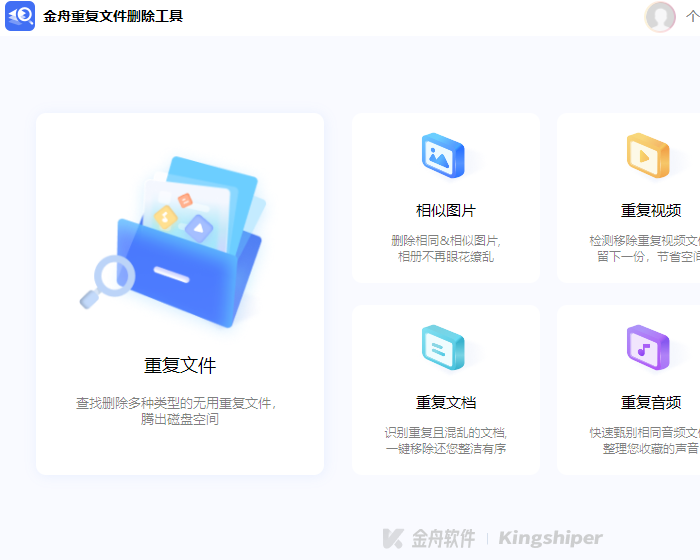Click the 金舟重复文件删除工具 title text
Viewport: 700px width, 560px height.
(x=113, y=16)
